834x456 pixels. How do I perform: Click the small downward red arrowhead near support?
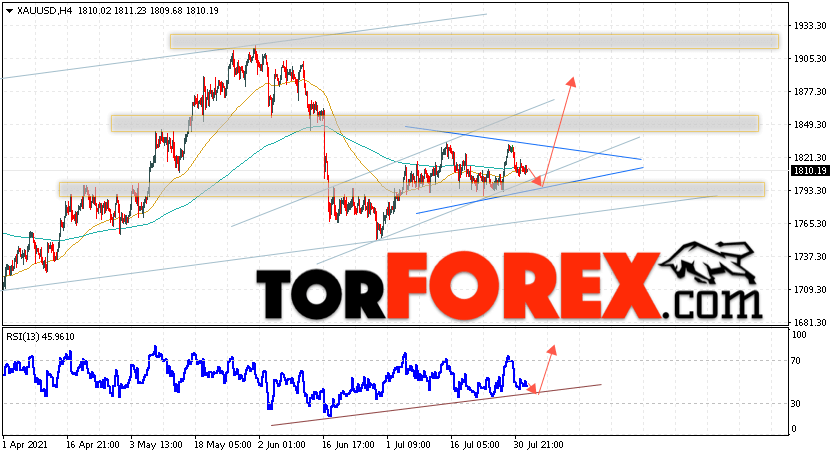pos(538,181)
